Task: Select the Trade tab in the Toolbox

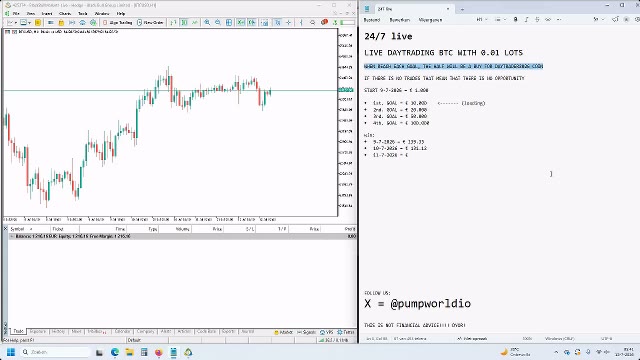Action: [x=18, y=331]
